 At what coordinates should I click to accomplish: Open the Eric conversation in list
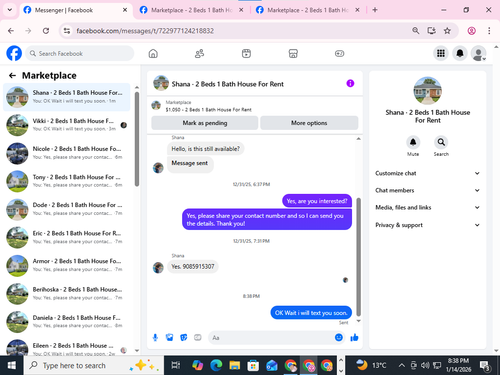pos(67,237)
